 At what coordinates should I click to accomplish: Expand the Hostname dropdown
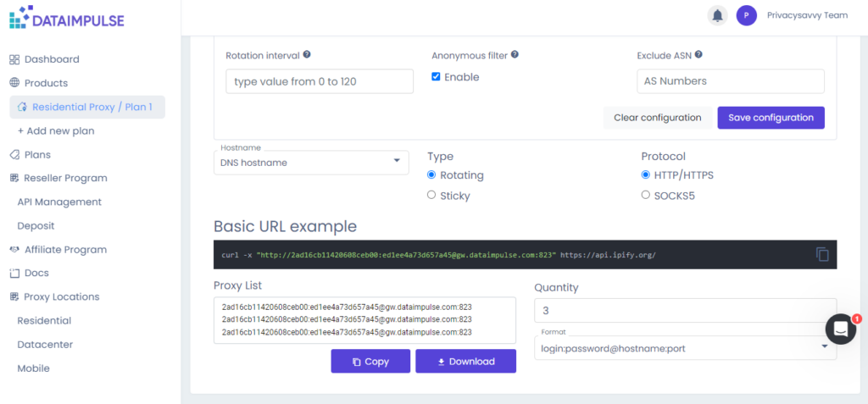click(x=311, y=163)
